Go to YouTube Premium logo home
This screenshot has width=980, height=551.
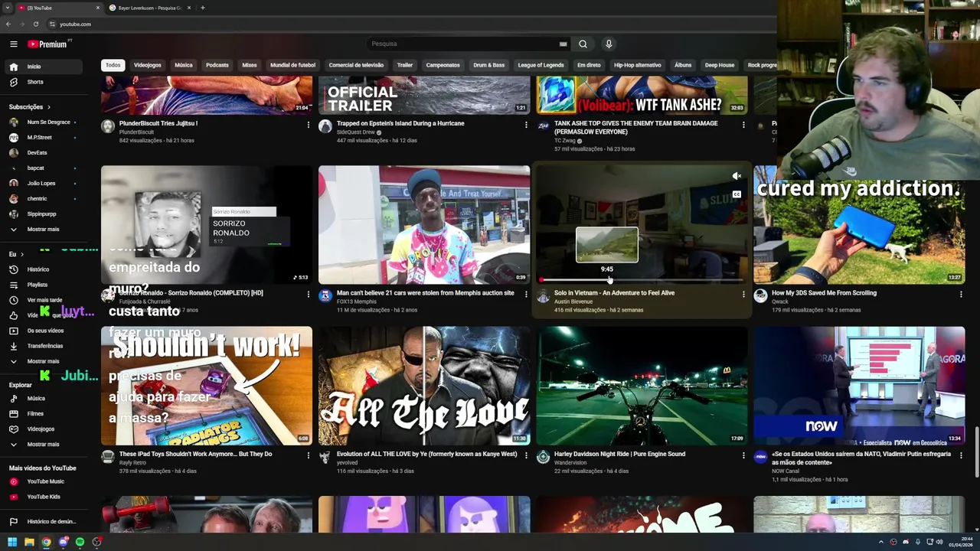(x=48, y=44)
